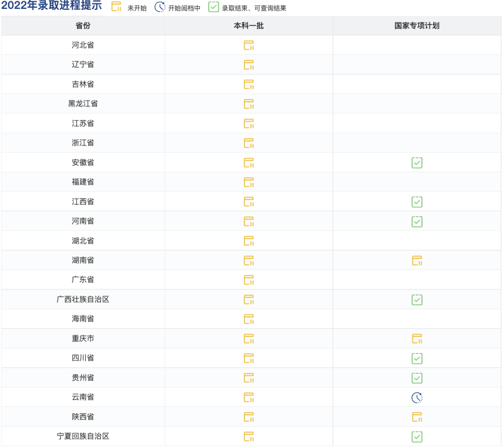Viewport: 502px width, 448px height.
Task: Check 河南省's 国家专项计划 checkbox
Action: tap(417, 221)
